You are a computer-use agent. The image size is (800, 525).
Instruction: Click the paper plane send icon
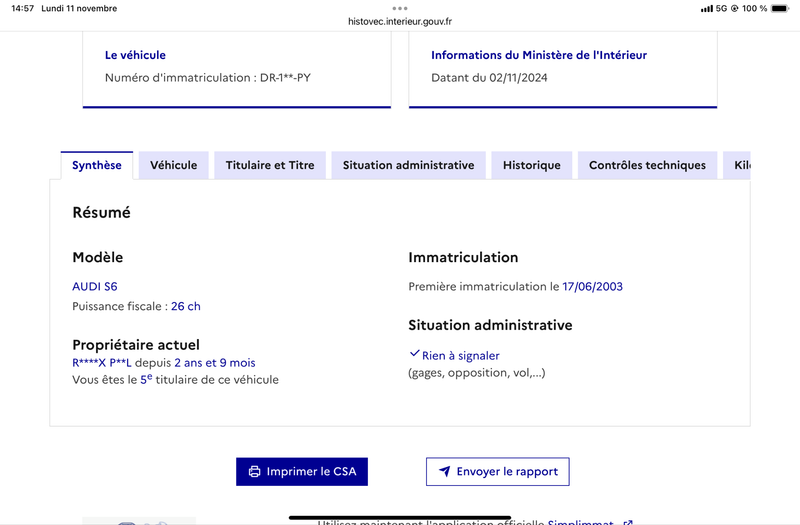click(445, 471)
